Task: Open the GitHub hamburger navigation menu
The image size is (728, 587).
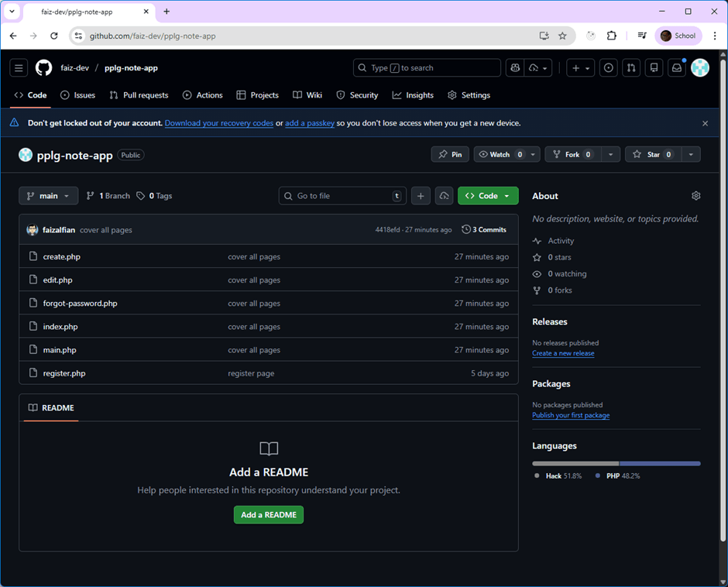Action: 19,68
